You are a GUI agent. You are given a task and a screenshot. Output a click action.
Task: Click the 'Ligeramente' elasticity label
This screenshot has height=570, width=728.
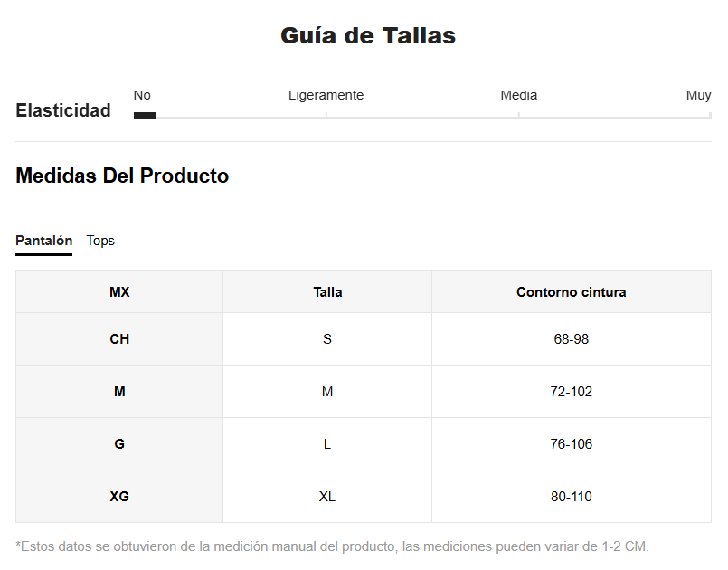(326, 96)
